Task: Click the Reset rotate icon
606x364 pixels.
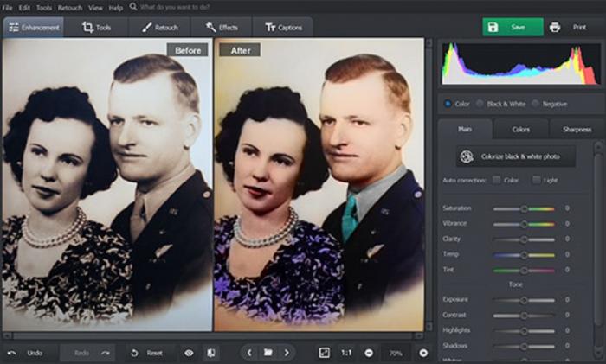Action: click(134, 353)
